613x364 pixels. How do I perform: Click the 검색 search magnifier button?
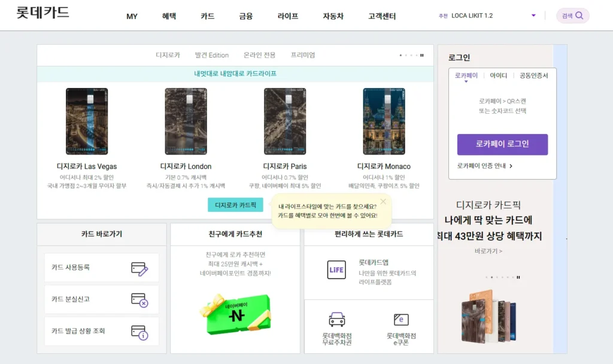point(573,16)
